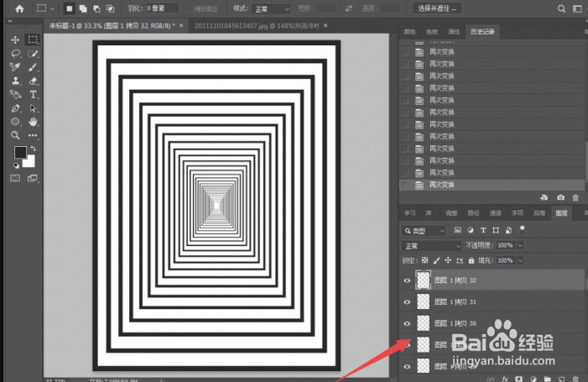The width and height of the screenshot is (588, 382).
Task: Select the Horizontal Type tool
Action: 33,95
